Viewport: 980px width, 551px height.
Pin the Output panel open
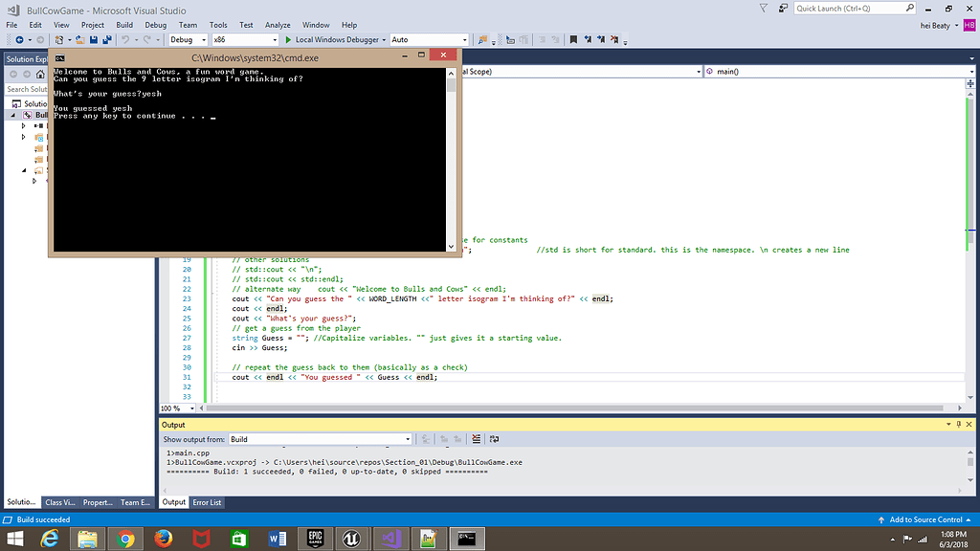(x=958, y=424)
